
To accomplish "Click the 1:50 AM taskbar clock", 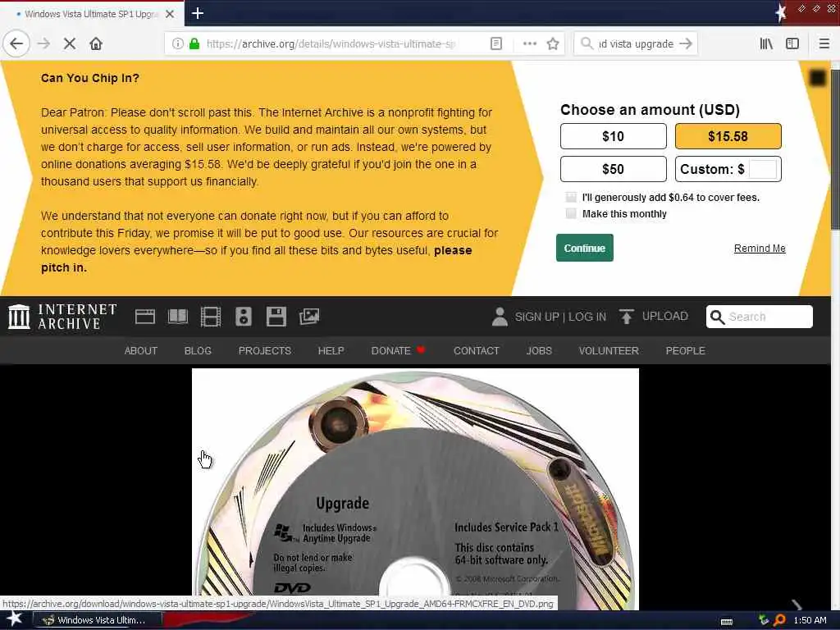I will coord(810,620).
